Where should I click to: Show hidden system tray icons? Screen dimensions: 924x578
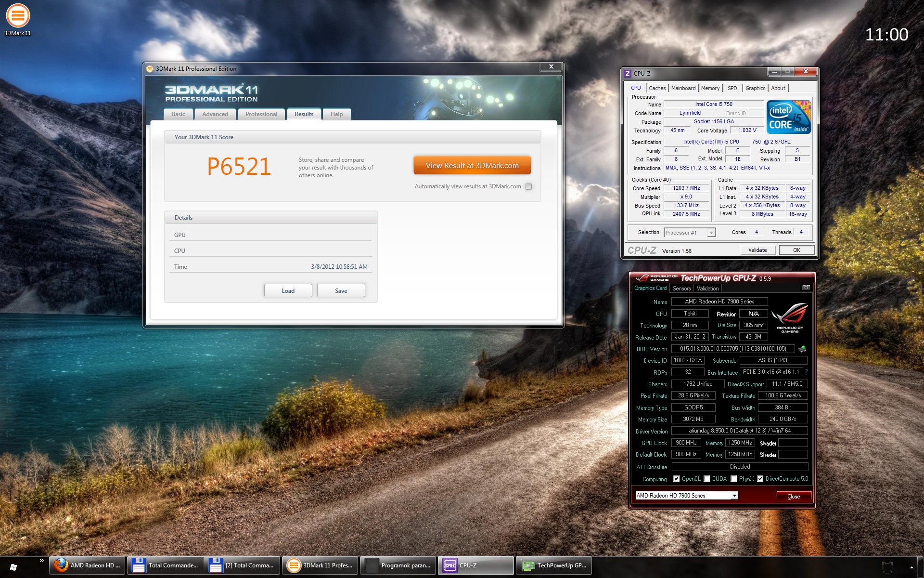(x=911, y=567)
